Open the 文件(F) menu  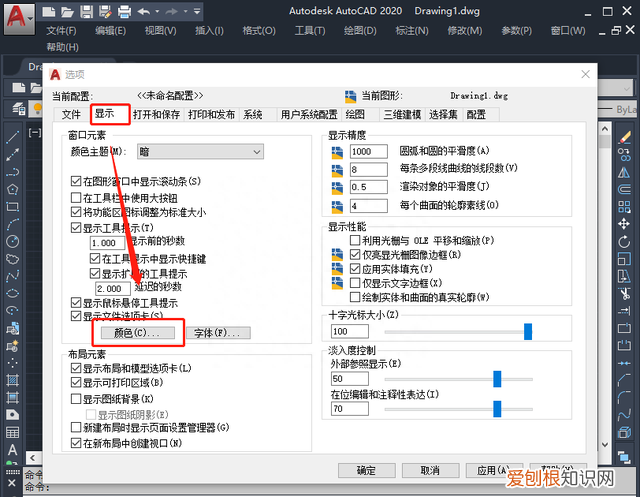pyautogui.click(x=61, y=31)
